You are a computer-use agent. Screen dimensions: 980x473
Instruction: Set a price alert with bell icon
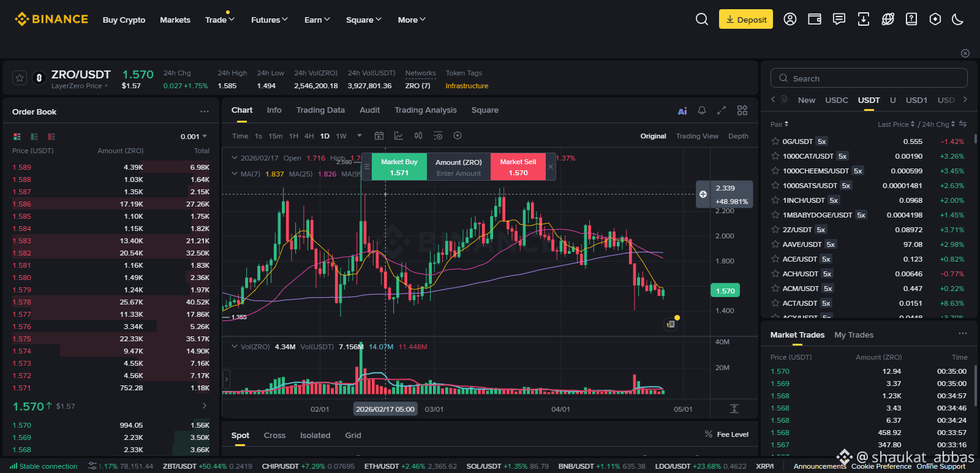[702, 110]
